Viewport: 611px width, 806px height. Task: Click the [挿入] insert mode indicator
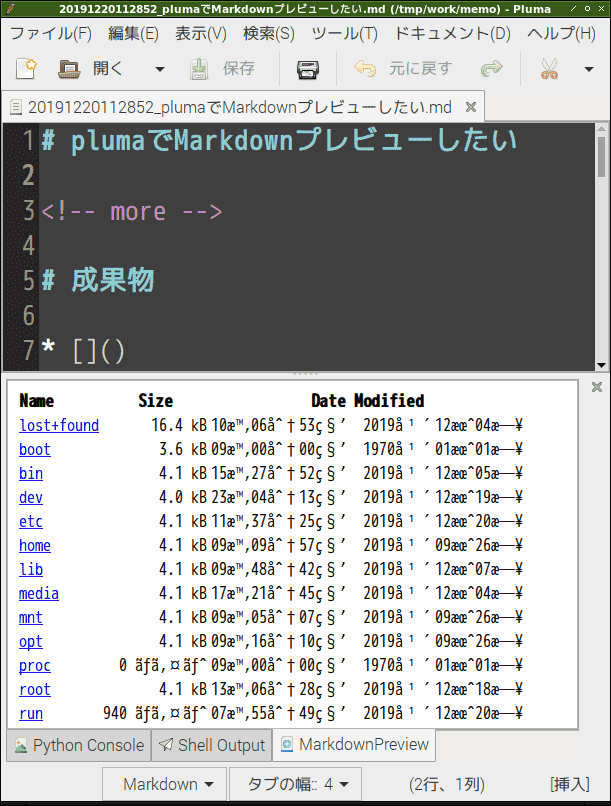(x=569, y=784)
